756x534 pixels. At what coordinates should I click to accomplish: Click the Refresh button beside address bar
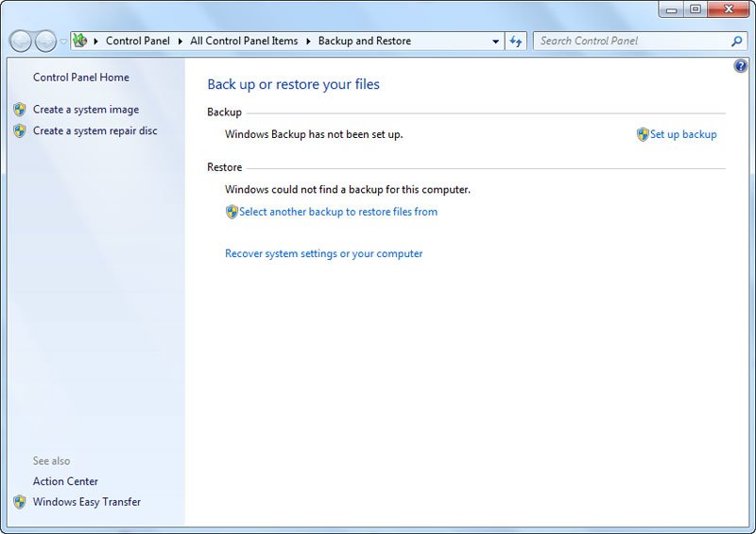[x=516, y=42]
